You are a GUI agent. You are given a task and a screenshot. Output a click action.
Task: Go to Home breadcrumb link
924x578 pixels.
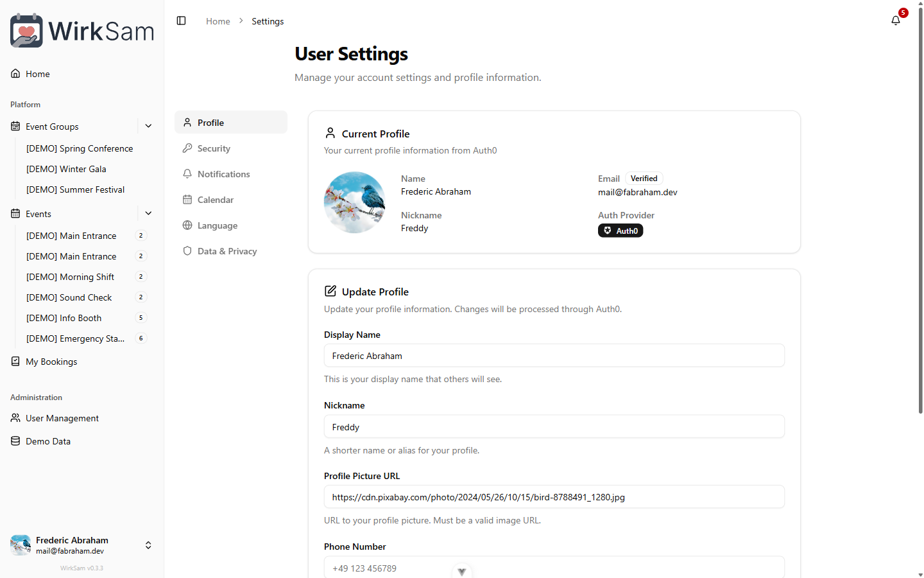pyautogui.click(x=218, y=21)
